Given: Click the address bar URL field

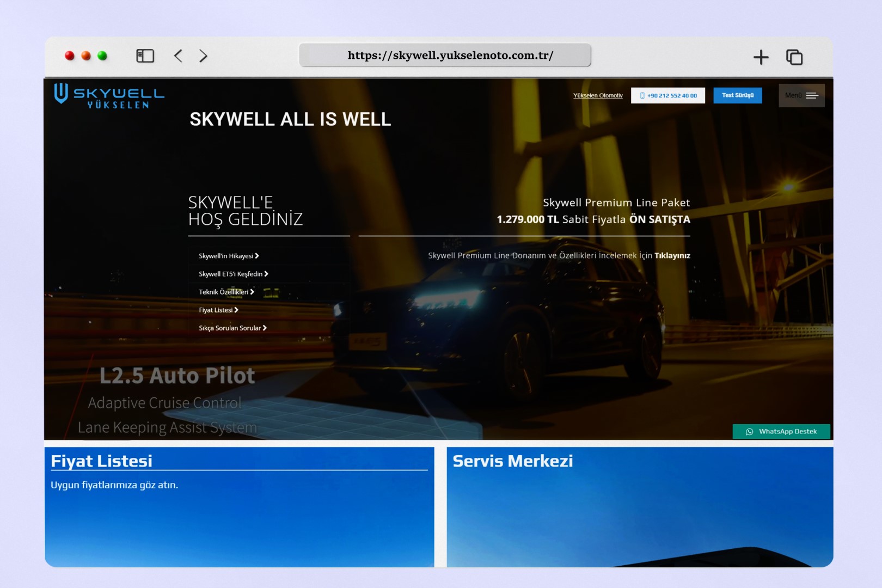Looking at the screenshot, I should [x=445, y=56].
